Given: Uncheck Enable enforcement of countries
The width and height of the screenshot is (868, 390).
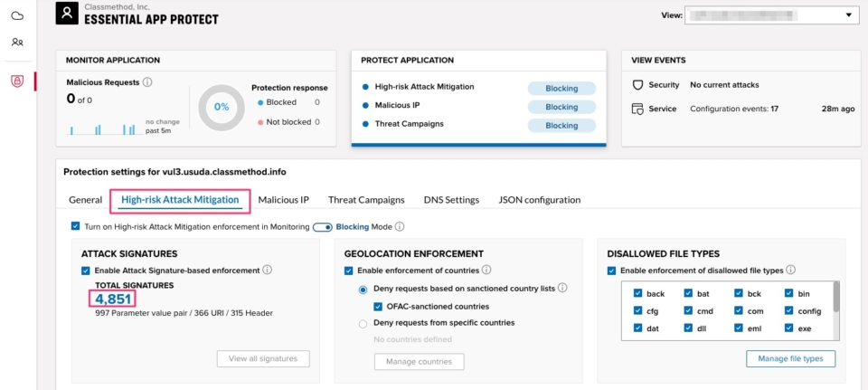Looking at the screenshot, I should 348,271.
